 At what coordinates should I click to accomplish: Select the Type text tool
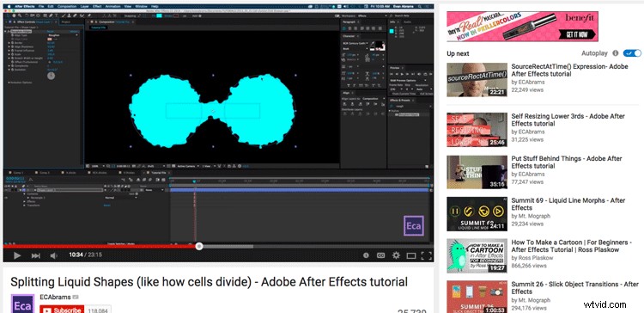(x=57, y=15)
